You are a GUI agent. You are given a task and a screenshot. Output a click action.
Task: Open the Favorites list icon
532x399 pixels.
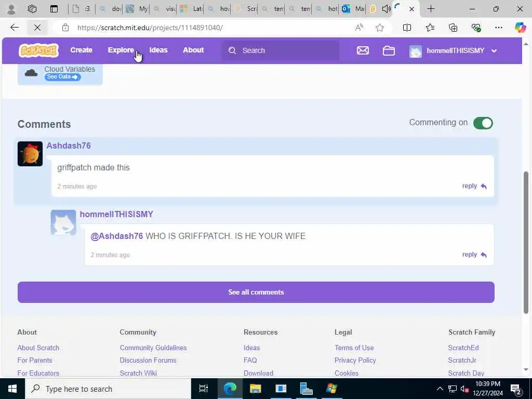[430, 28]
